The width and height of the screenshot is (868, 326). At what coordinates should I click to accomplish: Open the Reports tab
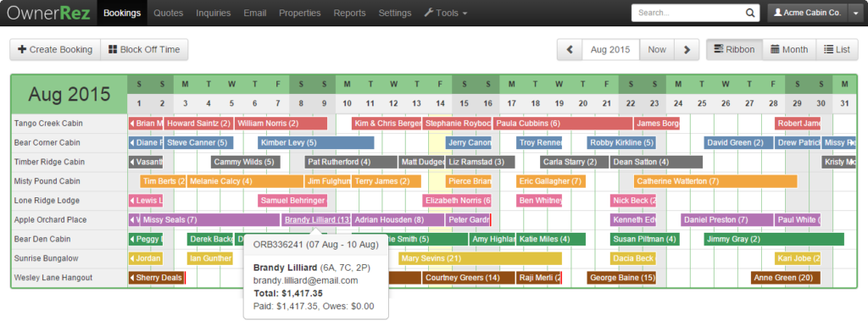[349, 13]
